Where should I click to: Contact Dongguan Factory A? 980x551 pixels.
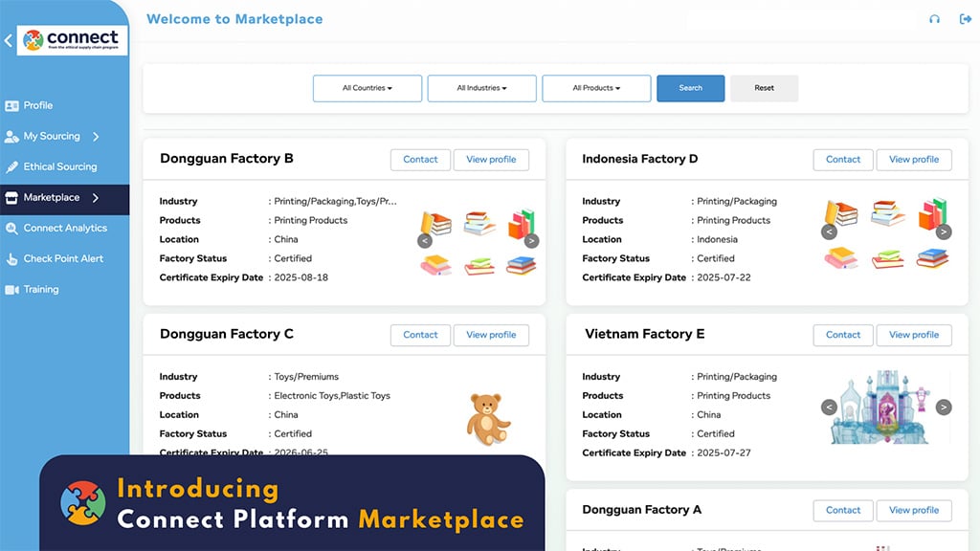(x=843, y=511)
